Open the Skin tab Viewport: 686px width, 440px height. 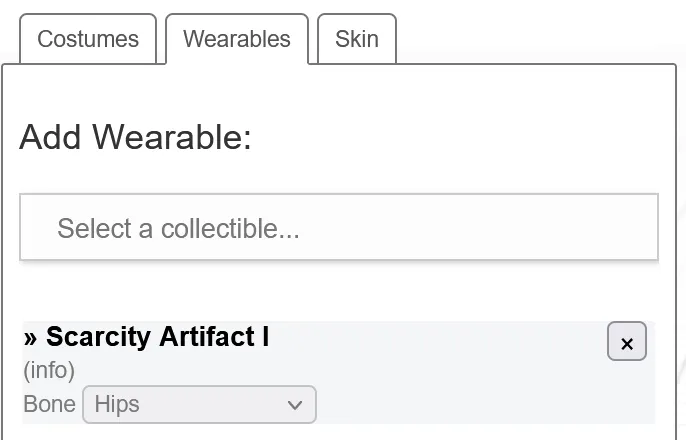click(357, 39)
